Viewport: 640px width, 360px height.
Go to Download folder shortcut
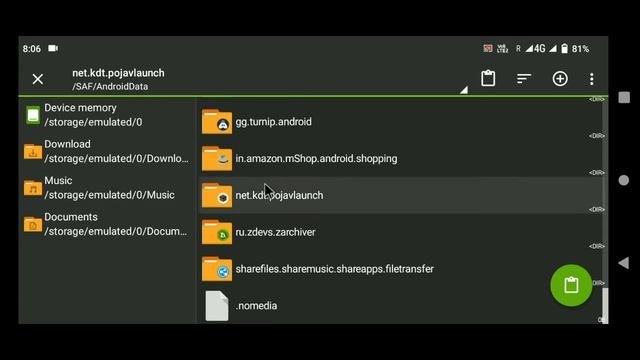click(107, 151)
